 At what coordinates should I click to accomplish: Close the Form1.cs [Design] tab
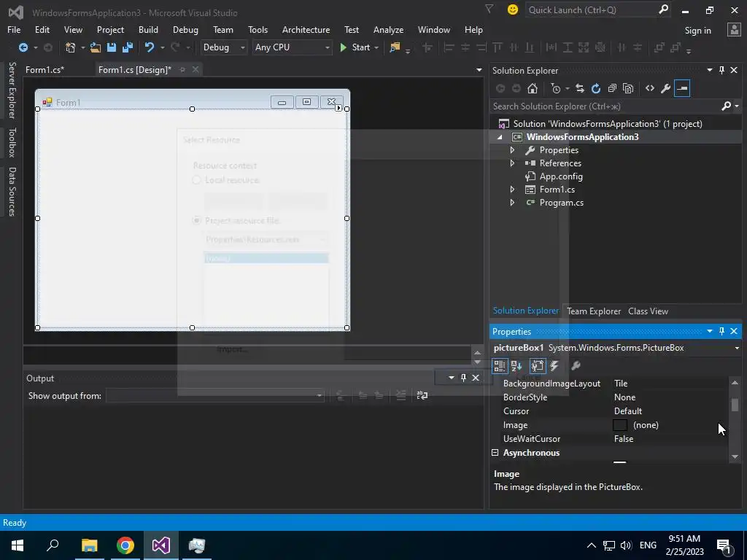point(196,69)
